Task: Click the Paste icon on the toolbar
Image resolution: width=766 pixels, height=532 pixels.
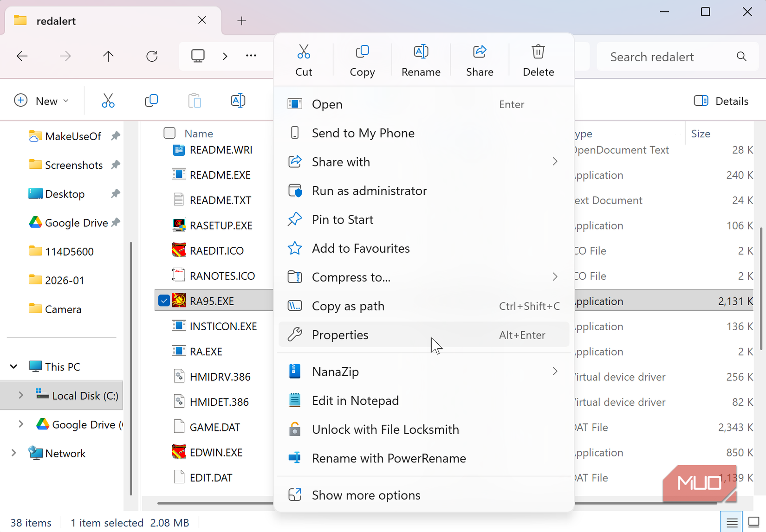Action: pyautogui.click(x=195, y=100)
